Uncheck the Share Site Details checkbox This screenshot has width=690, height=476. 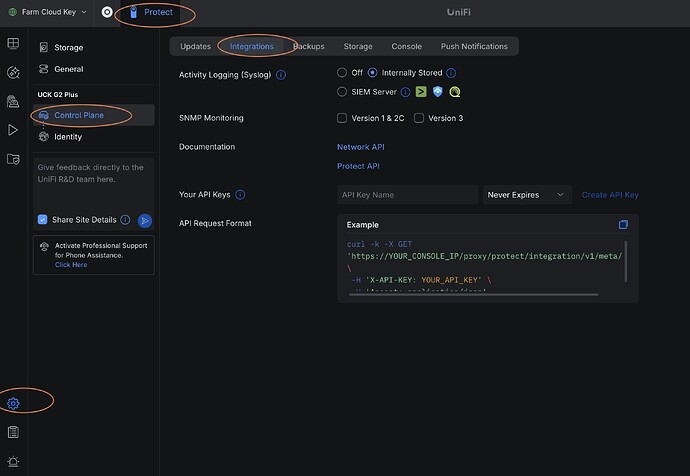coord(42,220)
